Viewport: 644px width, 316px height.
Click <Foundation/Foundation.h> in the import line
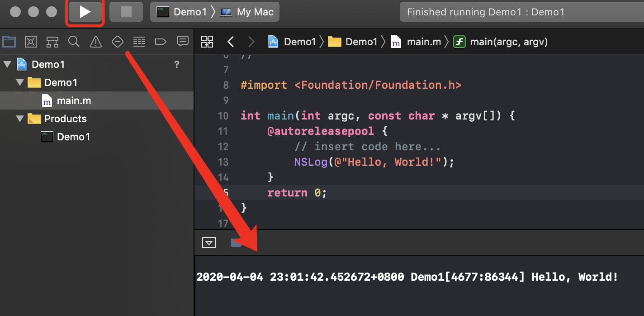point(378,85)
